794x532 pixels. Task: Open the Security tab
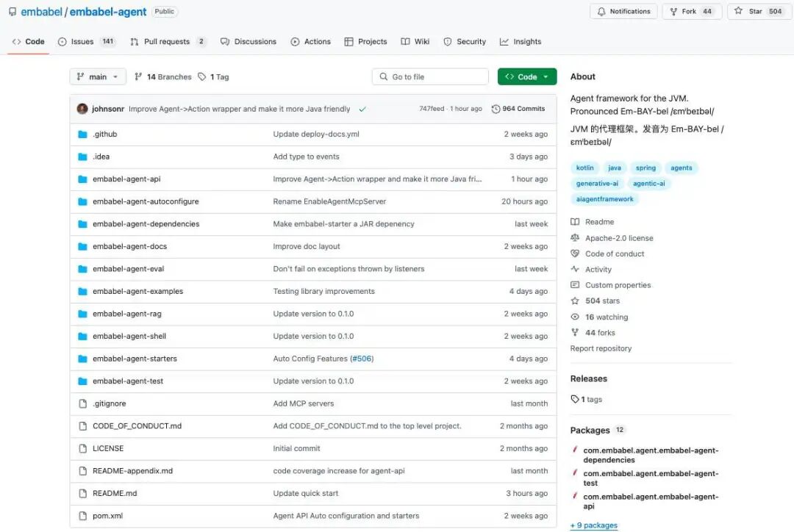(465, 41)
